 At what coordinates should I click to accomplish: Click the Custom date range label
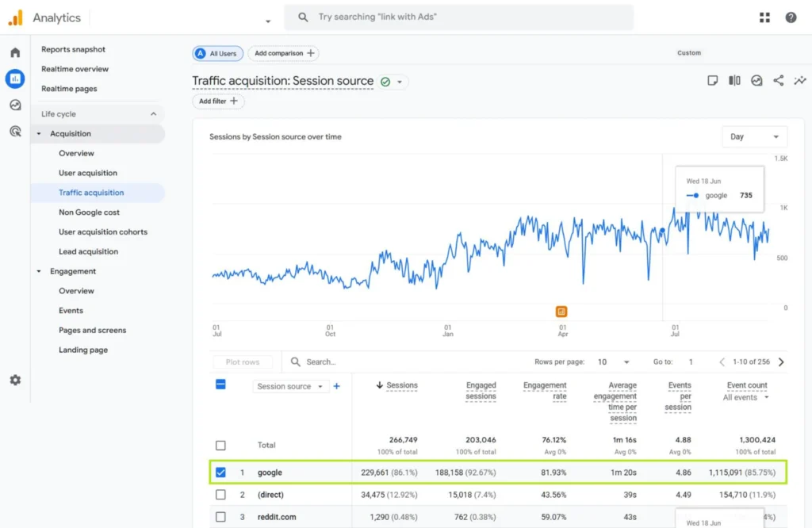[x=689, y=53]
